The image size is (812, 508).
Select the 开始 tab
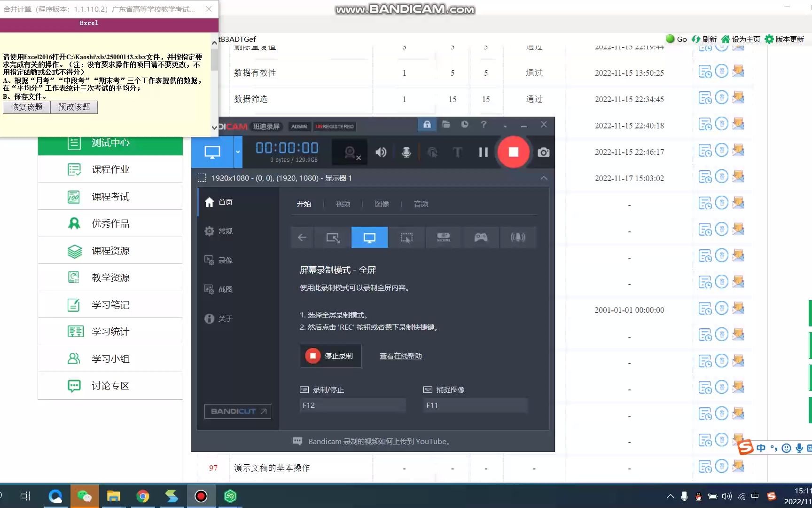[x=304, y=204]
